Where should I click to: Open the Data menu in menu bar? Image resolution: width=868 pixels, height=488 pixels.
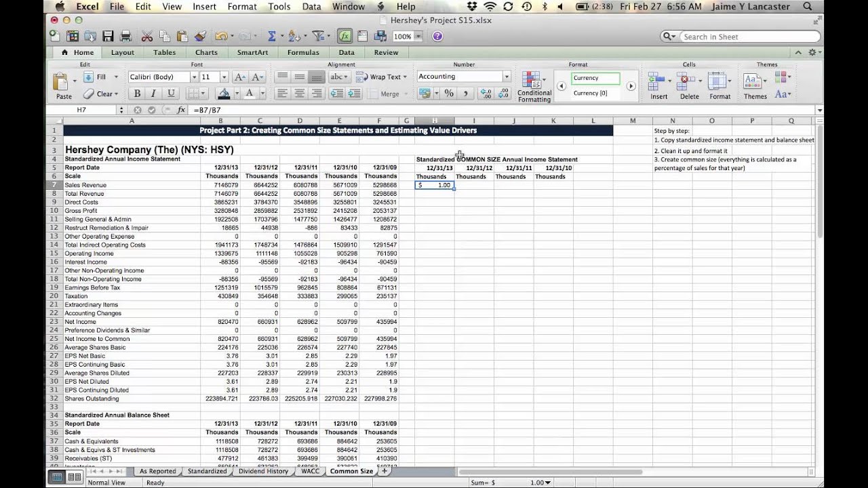tap(311, 7)
